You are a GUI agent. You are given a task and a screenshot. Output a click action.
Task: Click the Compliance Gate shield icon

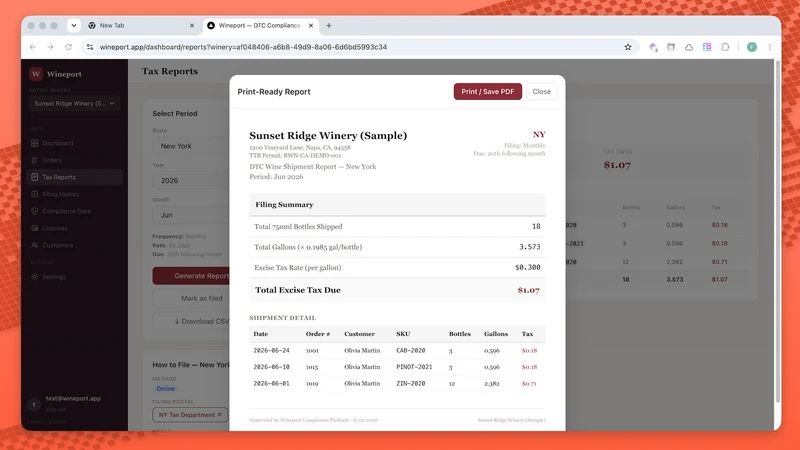coord(35,211)
